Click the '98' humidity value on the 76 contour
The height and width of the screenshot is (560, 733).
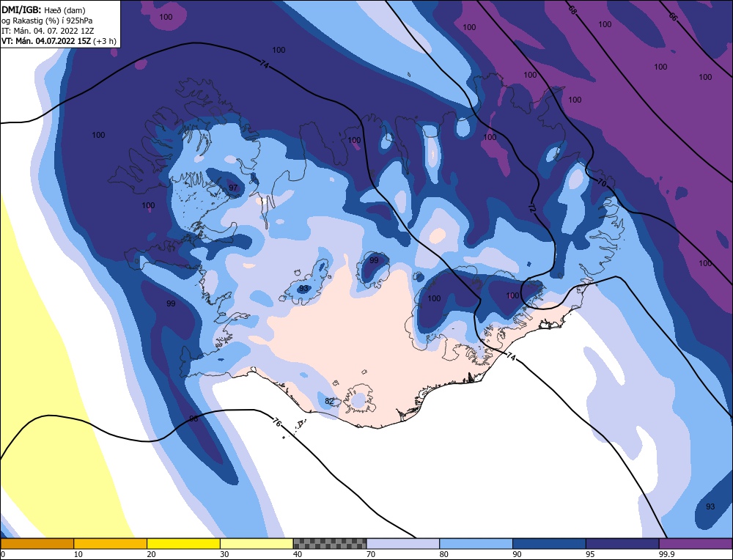pyautogui.click(x=194, y=419)
